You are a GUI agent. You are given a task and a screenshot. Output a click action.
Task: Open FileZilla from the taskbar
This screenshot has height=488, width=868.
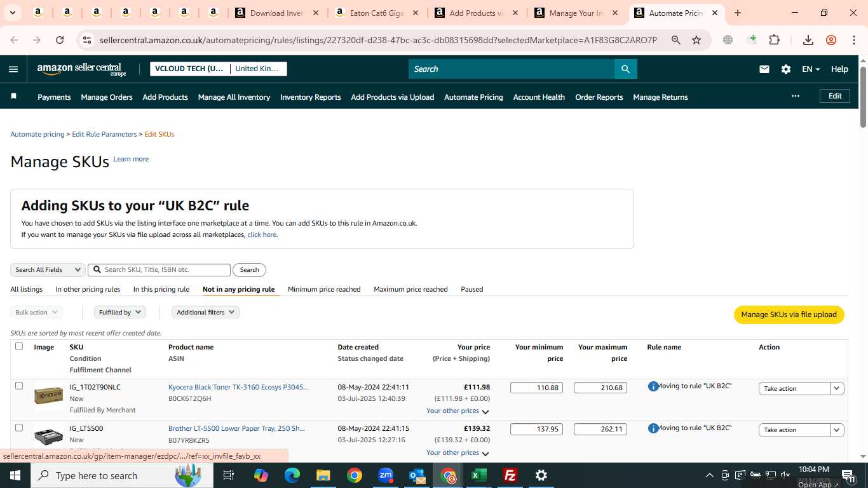pos(510,475)
